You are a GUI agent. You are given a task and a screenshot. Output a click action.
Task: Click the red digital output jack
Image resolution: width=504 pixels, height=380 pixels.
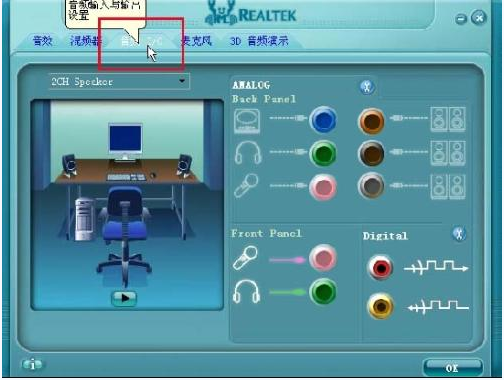[380, 267]
